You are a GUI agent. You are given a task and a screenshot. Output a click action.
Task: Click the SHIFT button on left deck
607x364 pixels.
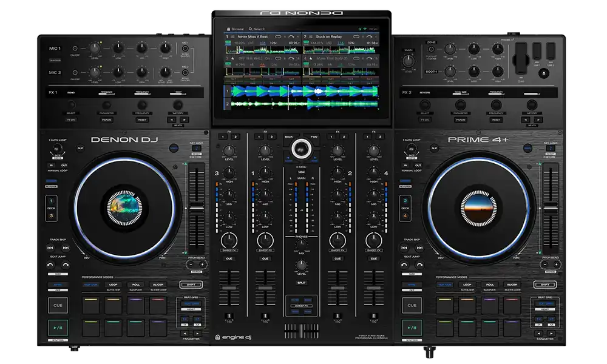coord(191,285)
